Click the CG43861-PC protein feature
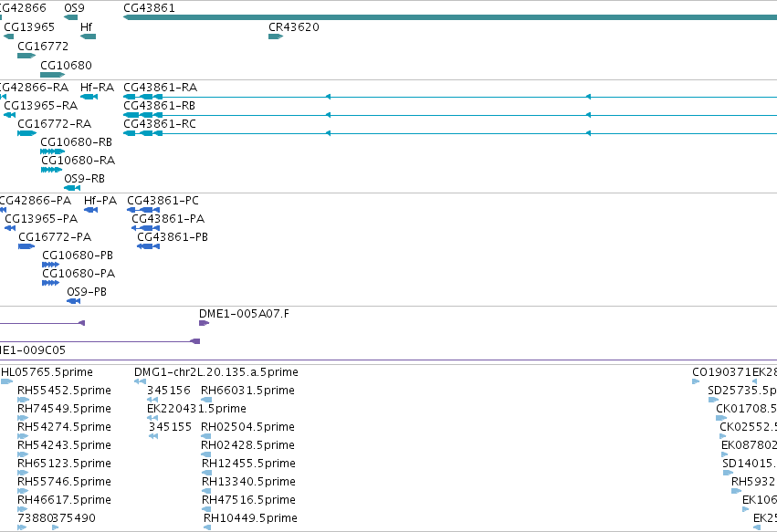This screenshot has height=532, width=777. click(143, 210)
